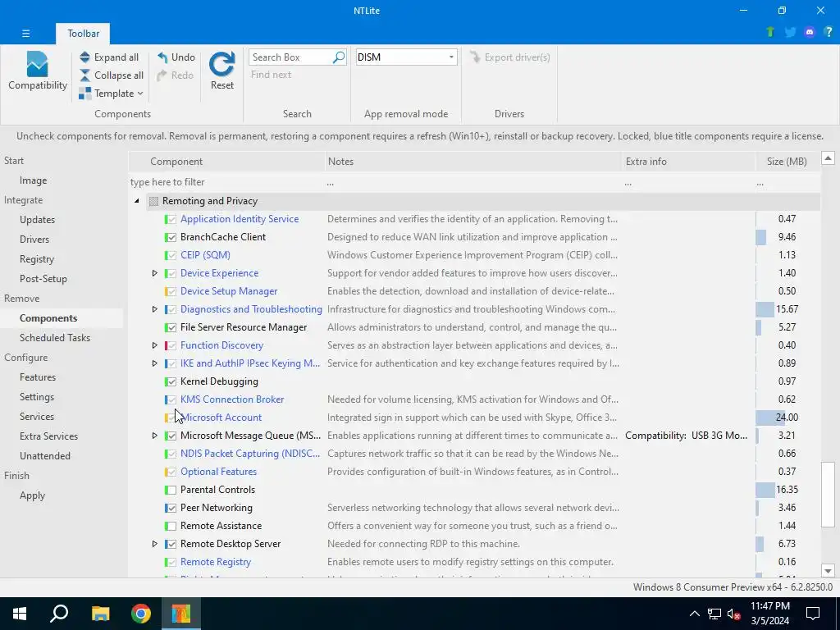Toggle Remoting and Privacy group checkbox
840x630 pixels.
153,202
